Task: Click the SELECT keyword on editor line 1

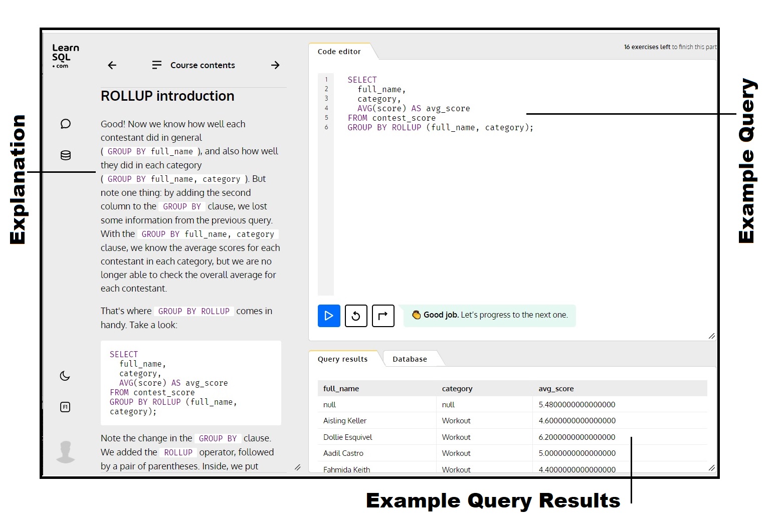Action: click(362, 80)
